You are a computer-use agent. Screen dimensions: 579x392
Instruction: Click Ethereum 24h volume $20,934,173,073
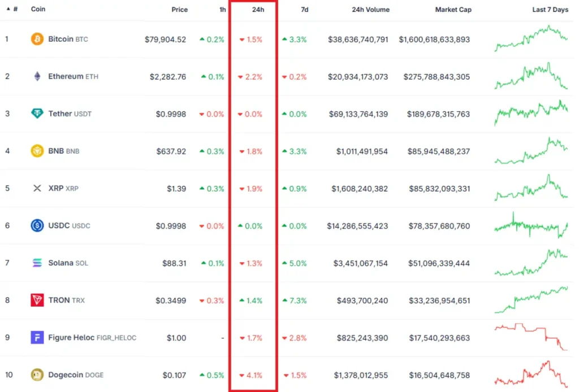point(358,77)
